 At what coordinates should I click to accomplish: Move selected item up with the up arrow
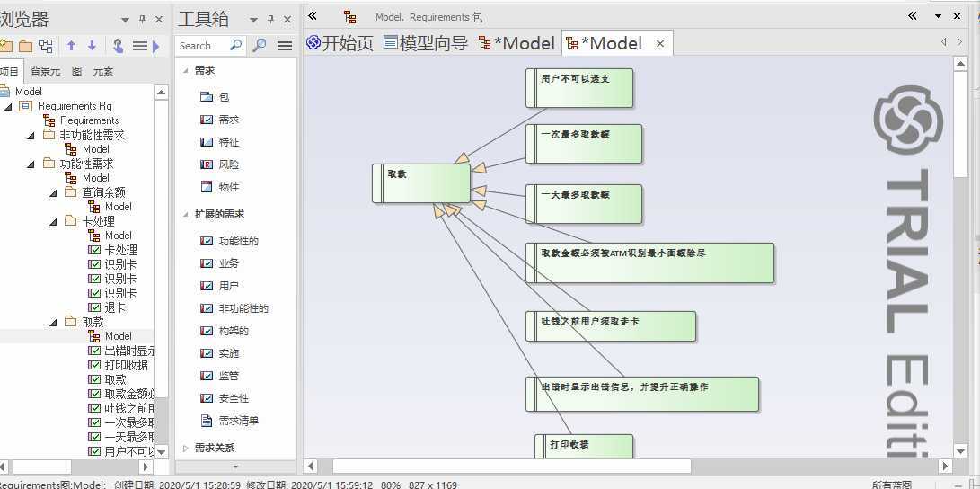[71, 46]
